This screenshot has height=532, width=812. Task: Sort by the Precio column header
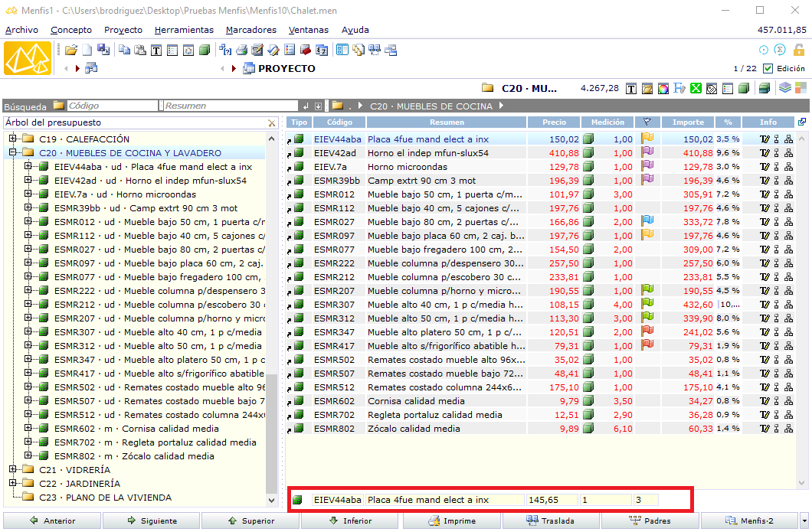554,122
